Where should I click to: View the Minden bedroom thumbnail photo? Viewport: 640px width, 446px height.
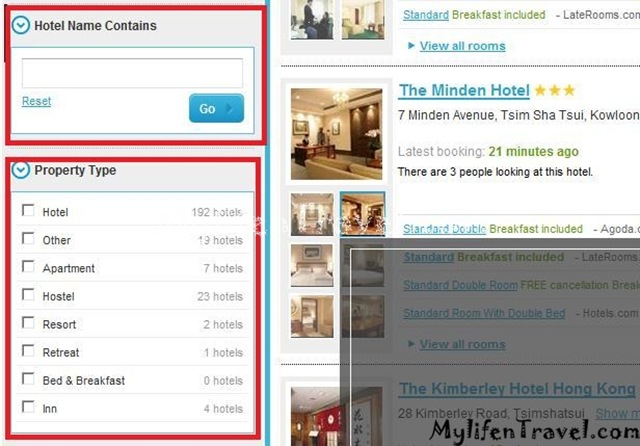point(312,266)
